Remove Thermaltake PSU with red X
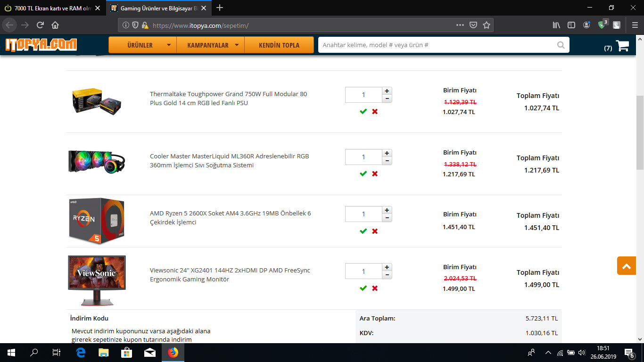 pos(375,111)
